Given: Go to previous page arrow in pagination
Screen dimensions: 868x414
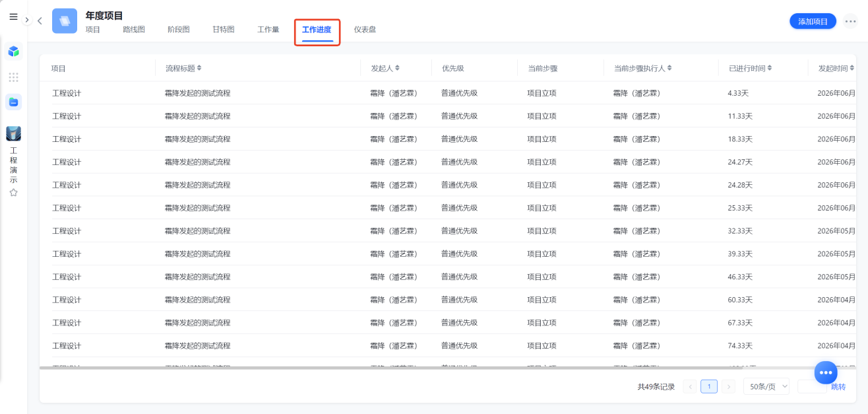Looking at the screenshot, I should pyautogui.click(x=690, y=387).
